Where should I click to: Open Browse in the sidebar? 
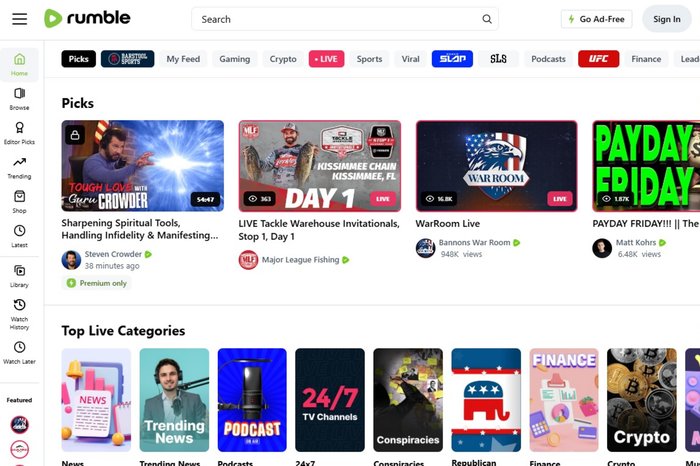[20, 98]
